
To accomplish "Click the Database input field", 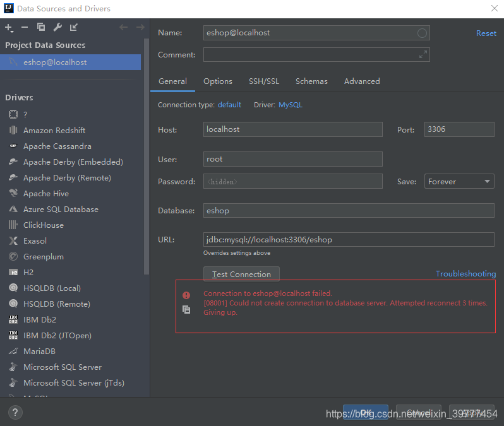I will [x=349, y=210].
